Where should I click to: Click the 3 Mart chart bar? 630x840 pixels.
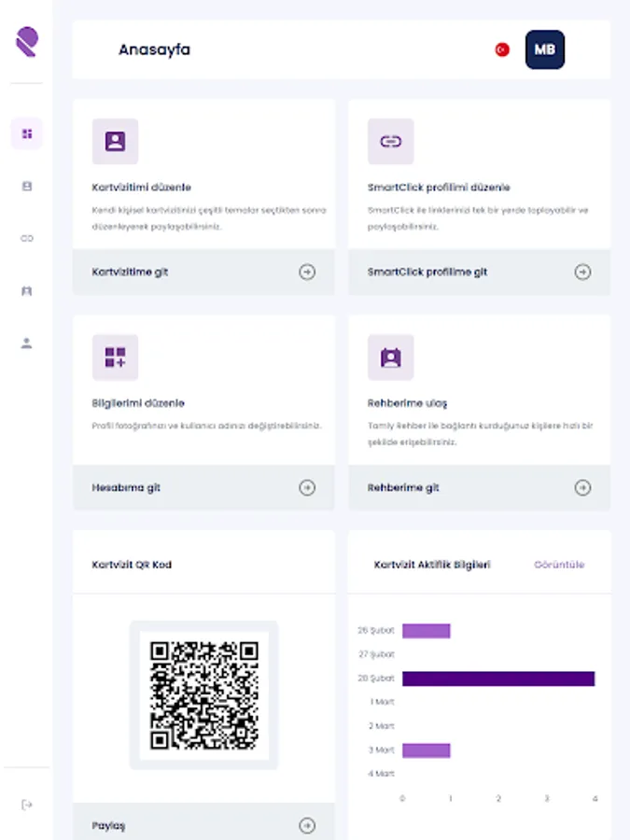pyautogui.click(x=426, y=750)
